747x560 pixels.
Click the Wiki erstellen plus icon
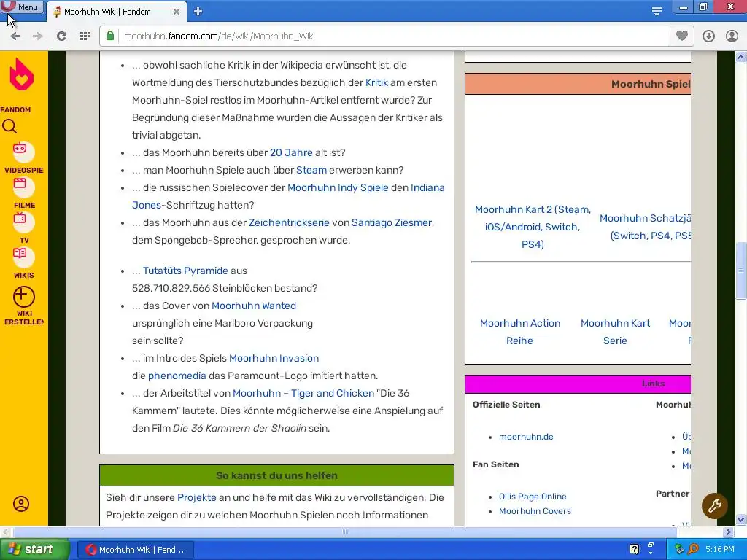[24, 297]
